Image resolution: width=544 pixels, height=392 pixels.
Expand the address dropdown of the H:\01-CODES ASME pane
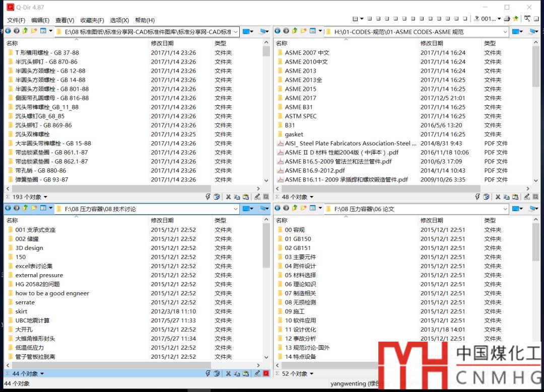click(505, 32)
